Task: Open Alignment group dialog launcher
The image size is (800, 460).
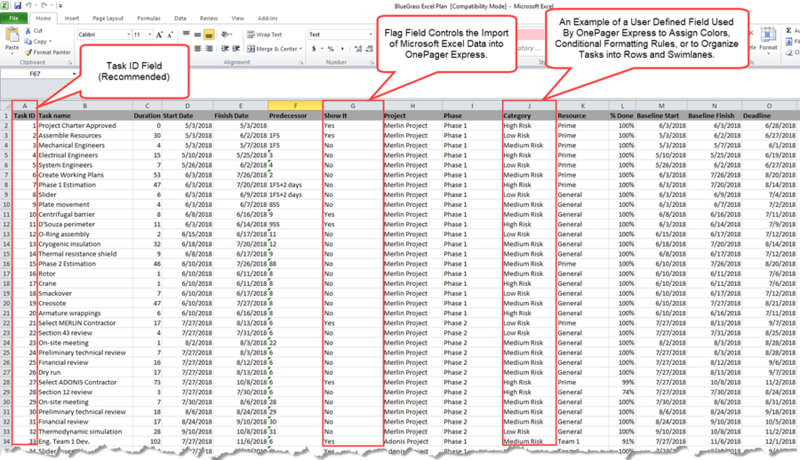Action: click(x=301, y=62)
